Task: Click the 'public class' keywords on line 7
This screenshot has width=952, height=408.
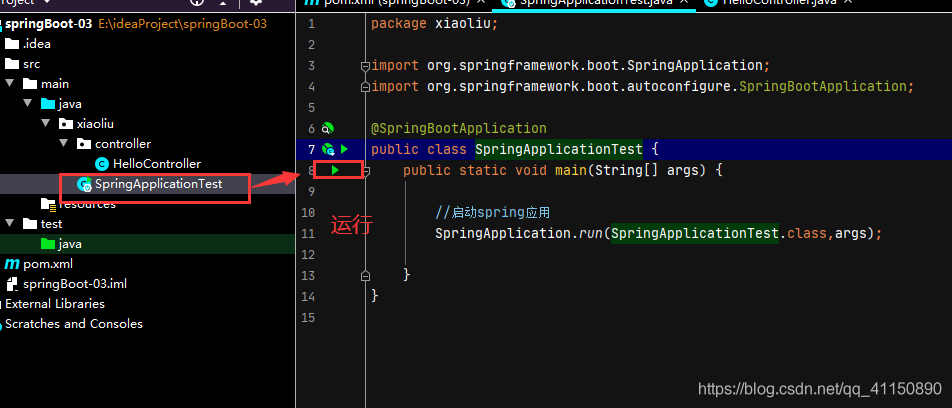Action: click(x=419, y=149)
